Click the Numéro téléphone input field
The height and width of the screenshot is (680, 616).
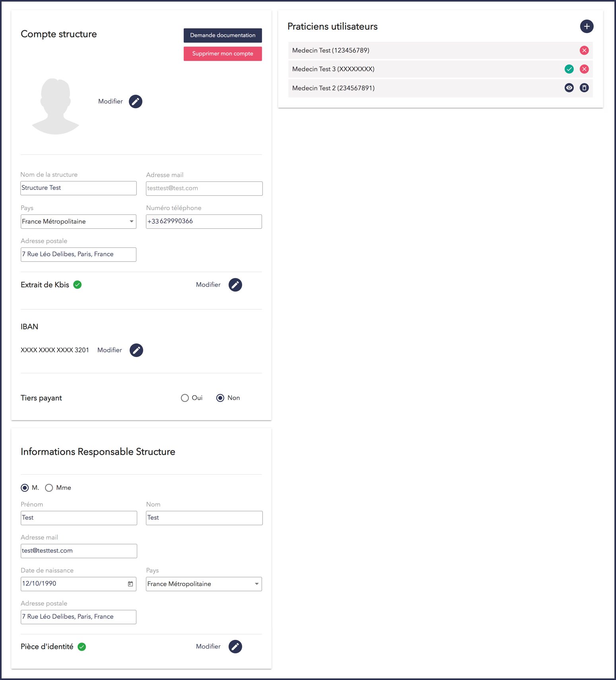pos(204,222)
